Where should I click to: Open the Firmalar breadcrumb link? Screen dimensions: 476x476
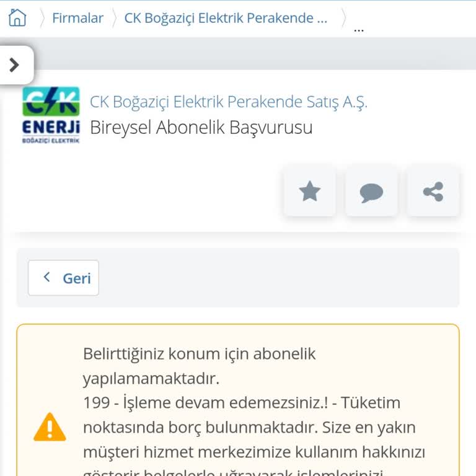click(x=77, y=18)
